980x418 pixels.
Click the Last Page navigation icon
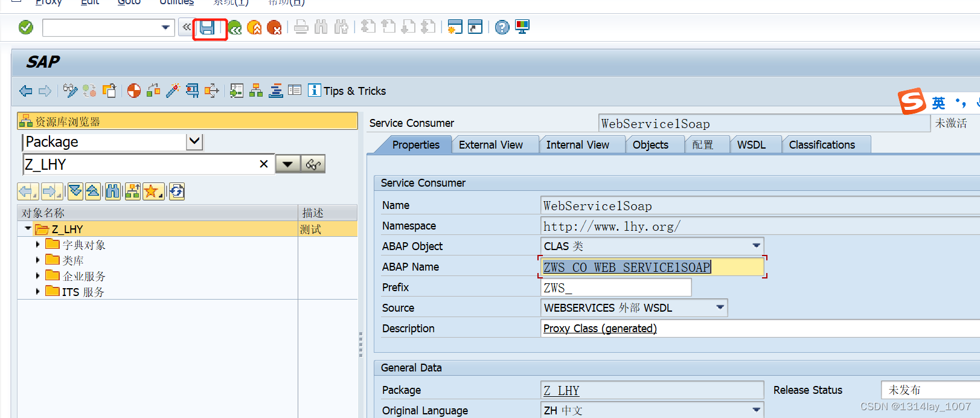point(428,27)
